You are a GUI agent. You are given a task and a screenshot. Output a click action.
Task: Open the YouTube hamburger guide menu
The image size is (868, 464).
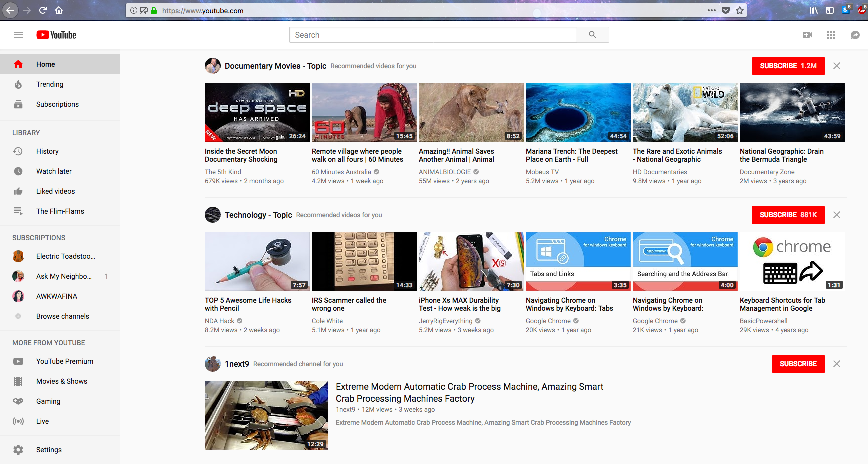point(18,35)
